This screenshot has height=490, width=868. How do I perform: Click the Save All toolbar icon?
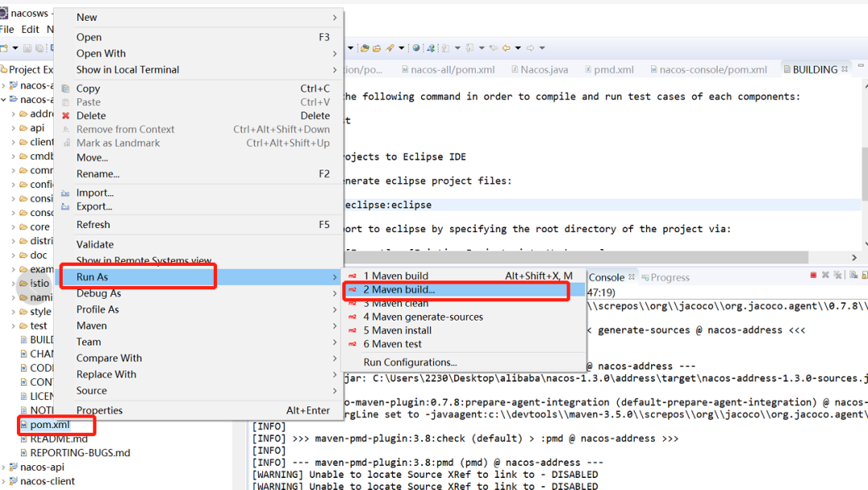click(39, 48)
